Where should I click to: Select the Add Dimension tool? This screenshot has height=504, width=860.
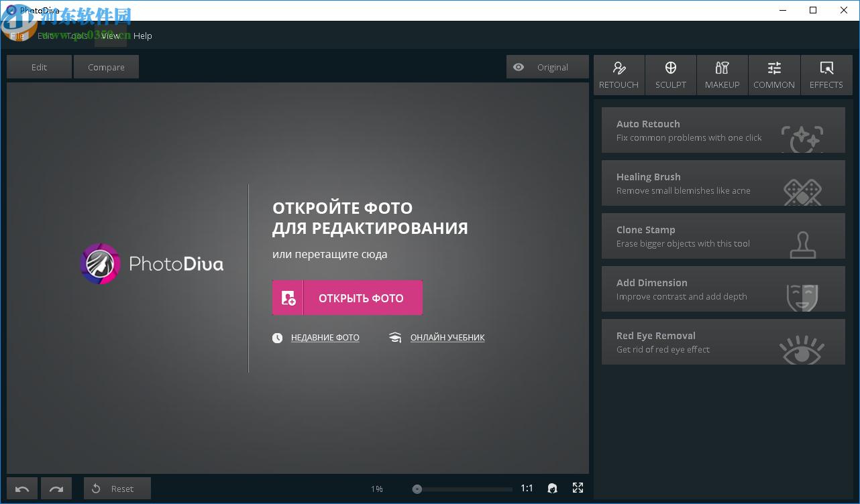[x=723, y=289]
